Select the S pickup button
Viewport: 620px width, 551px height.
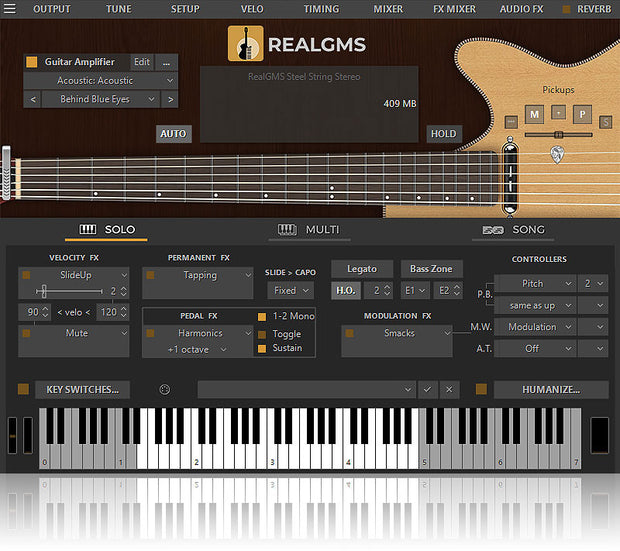point(605,122)
